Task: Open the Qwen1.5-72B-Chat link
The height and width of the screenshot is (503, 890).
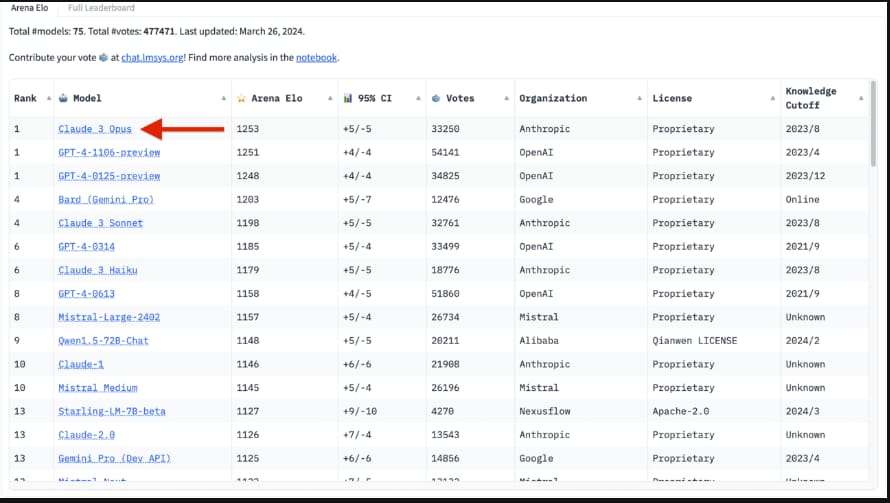Action: point(103,341)
